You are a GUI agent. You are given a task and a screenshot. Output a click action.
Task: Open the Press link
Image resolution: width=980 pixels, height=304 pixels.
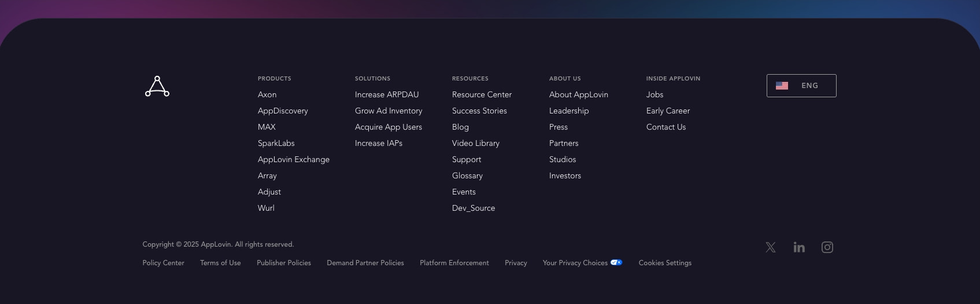point(559,127)
